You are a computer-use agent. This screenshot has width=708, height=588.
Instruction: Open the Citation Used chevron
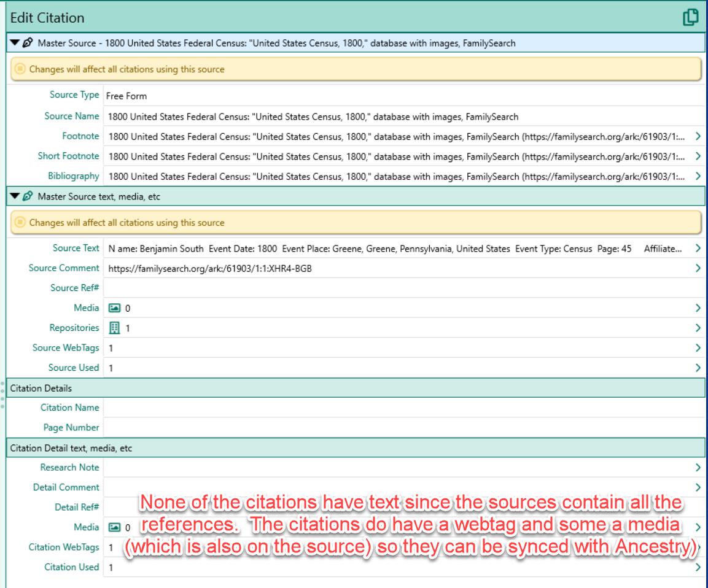(x=698, y=567)
